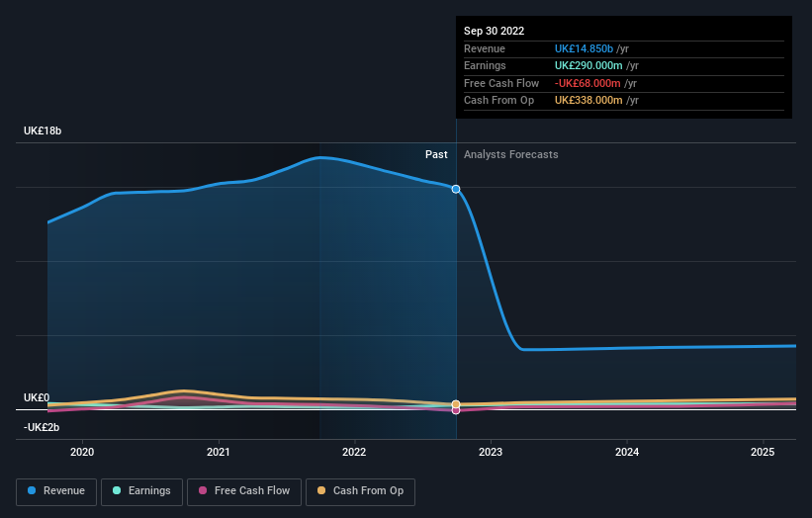Click the UK£0 y-axis label

click(37, 398)
